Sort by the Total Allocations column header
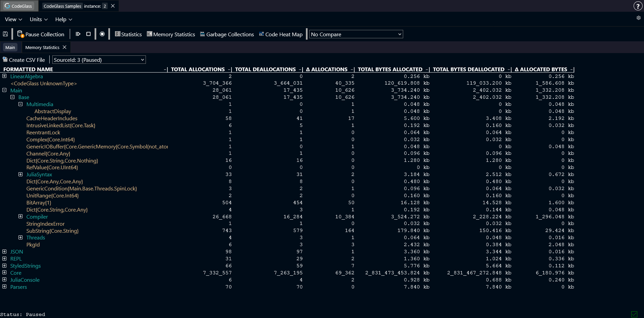The image size is (644, 318). [198, 69]
